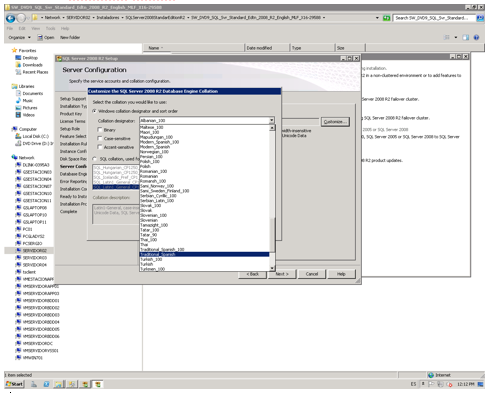
Task: Open the view options dropdown arrow
Action: [456, 37]
